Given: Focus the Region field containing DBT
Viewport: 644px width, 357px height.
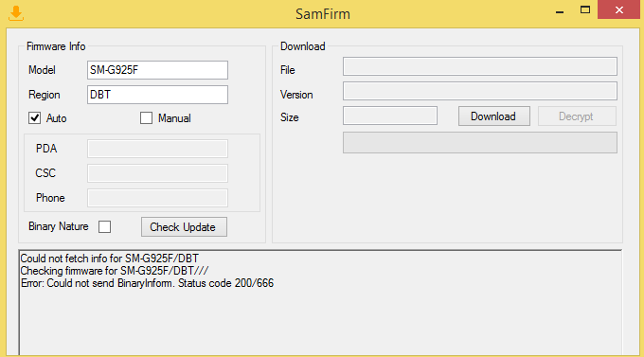Looking at the screenshot, I should coord(157,95).
